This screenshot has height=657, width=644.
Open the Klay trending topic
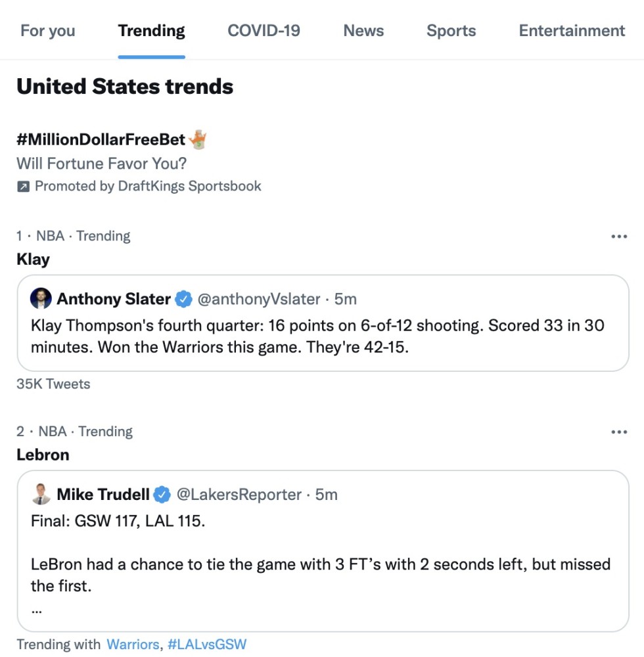33,259
